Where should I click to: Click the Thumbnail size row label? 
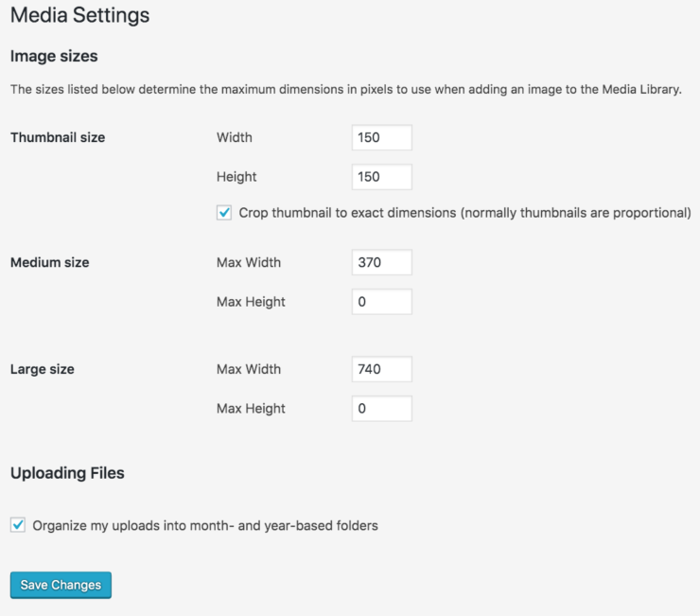(58, 137)
